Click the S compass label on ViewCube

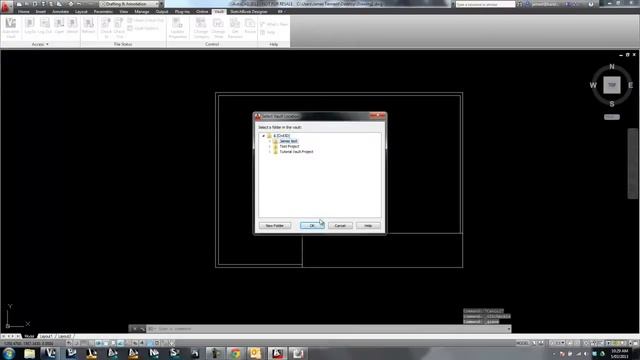pos(611,104)
